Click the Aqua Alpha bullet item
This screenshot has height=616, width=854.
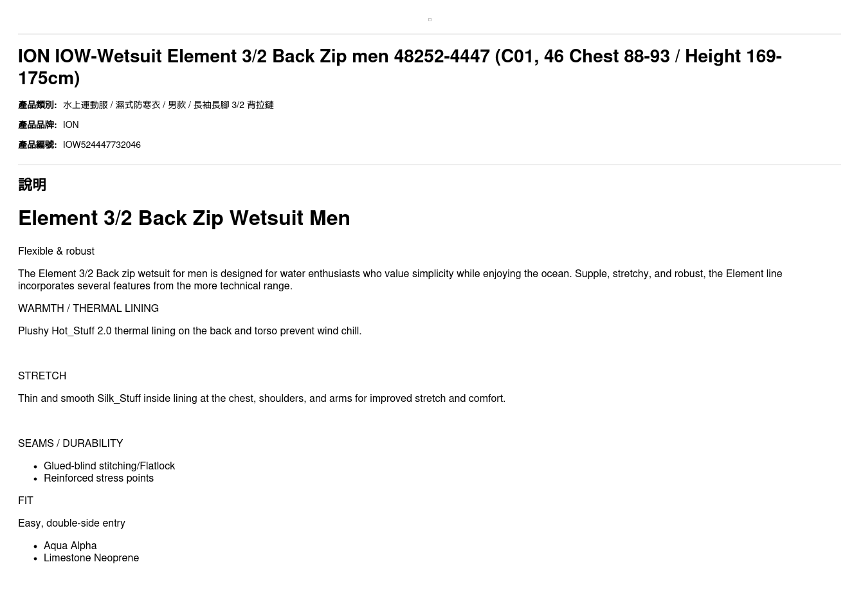tap(70, 546)
